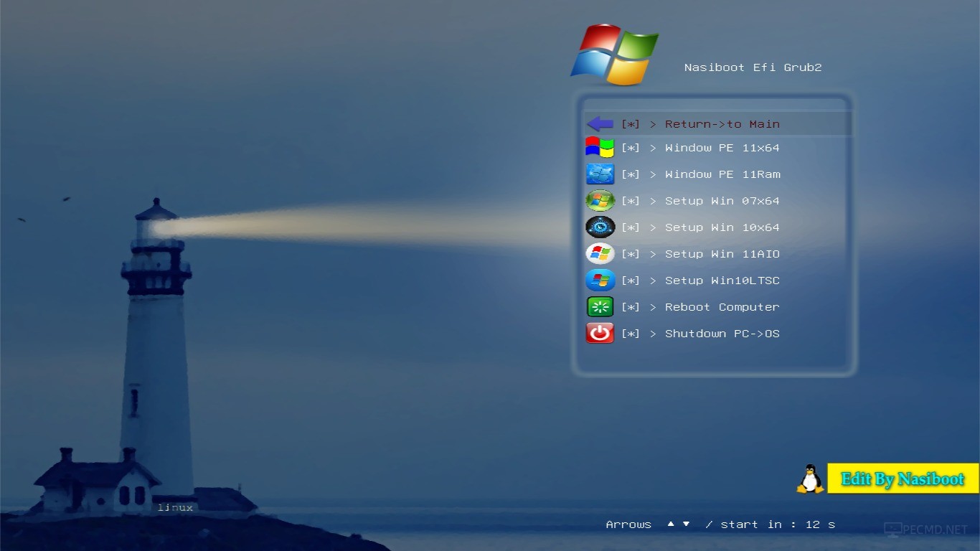Click the down arrow glyph beside Arrows

[x=686, y=524]
